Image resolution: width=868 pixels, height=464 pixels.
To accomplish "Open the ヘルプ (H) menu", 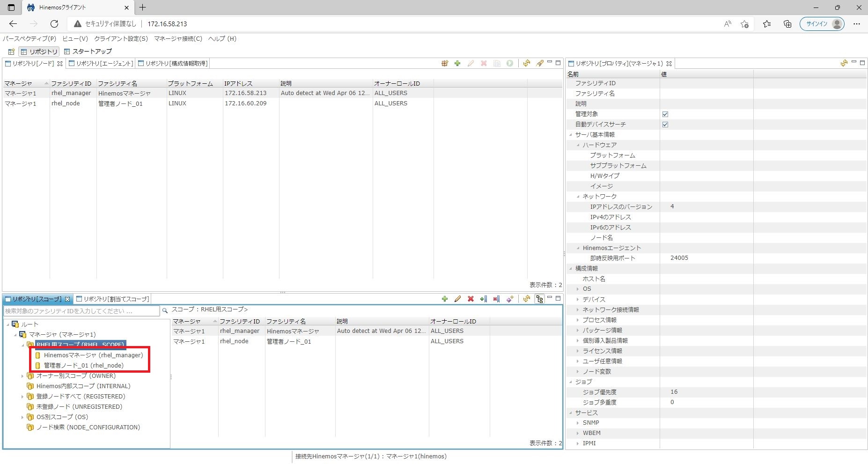I will pos(222,39).
